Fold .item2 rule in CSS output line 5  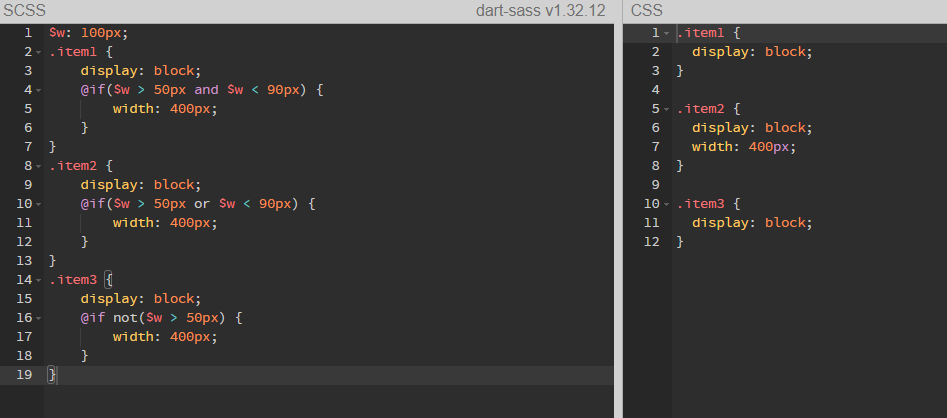pos(667,109)
